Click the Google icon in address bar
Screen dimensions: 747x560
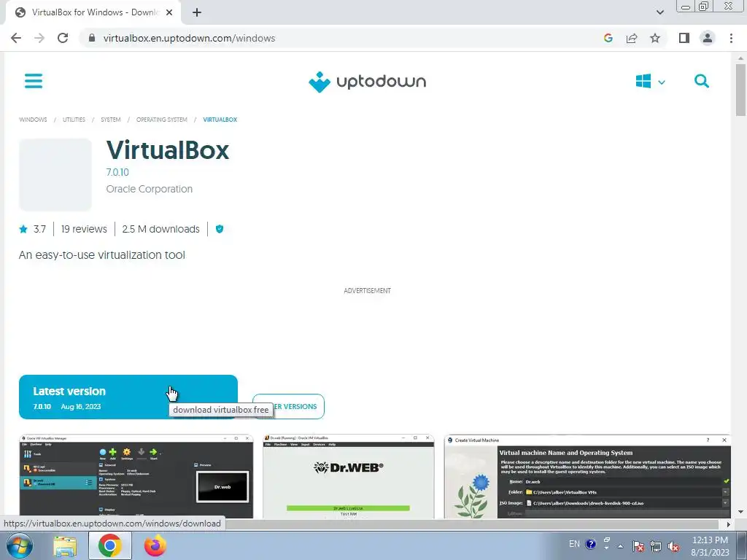click(x=608, y=38)
